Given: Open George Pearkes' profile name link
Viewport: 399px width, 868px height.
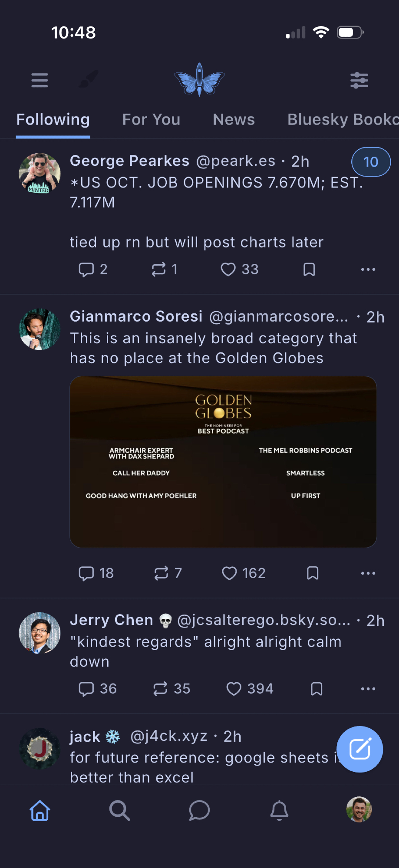Looking at the screenshot, I should pyautogui.click(x=129, y=161).
